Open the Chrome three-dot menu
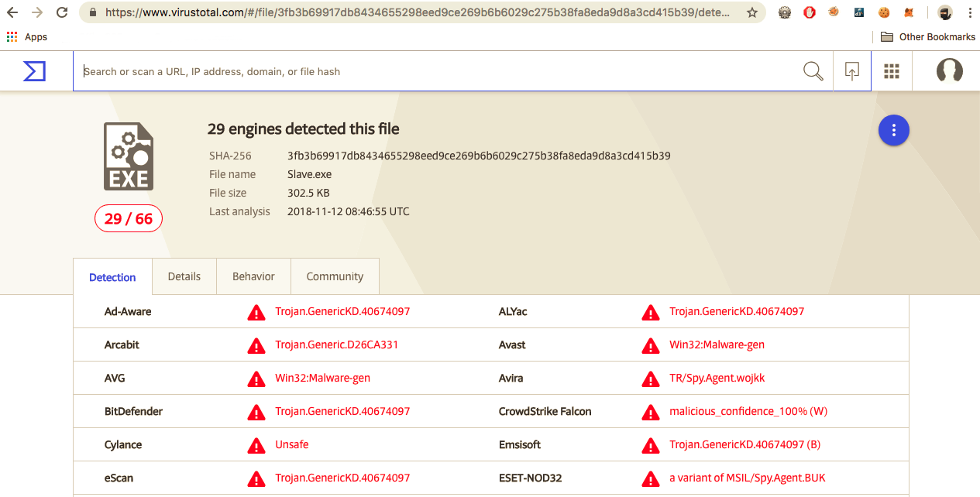The image size is (980, 497). click(x=969, y=12)
